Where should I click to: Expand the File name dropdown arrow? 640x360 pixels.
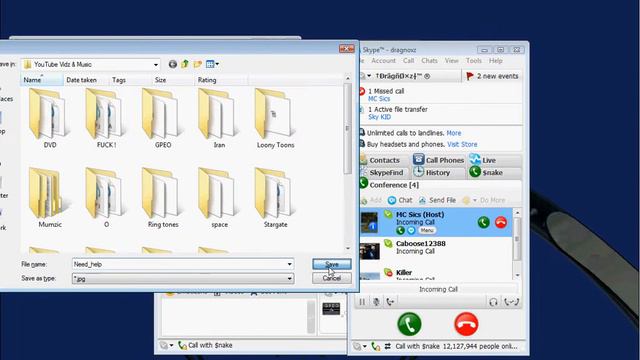click(x=289, y=264)
